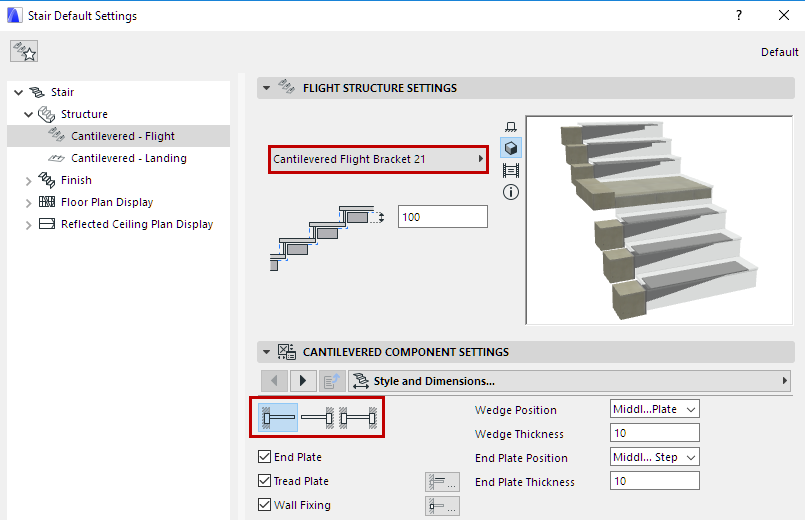The image size is (805, 520).
Task: Show library part info icon
Action: [x=511, y=192]
